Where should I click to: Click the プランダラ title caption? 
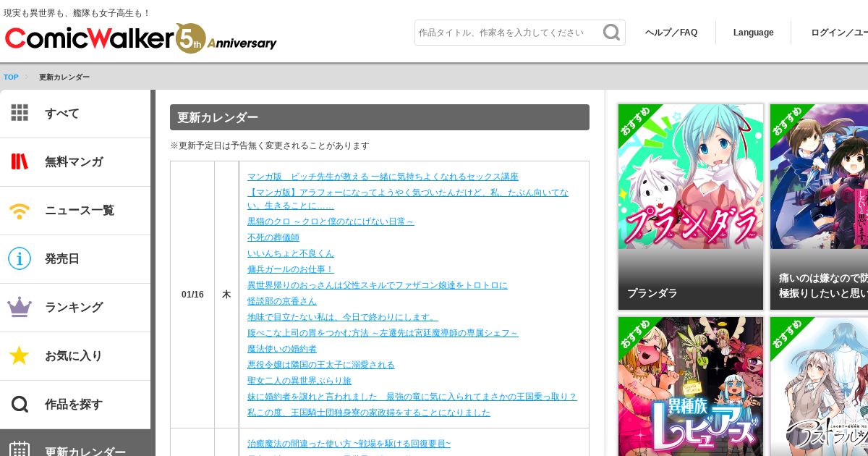(x=652, y=293)
